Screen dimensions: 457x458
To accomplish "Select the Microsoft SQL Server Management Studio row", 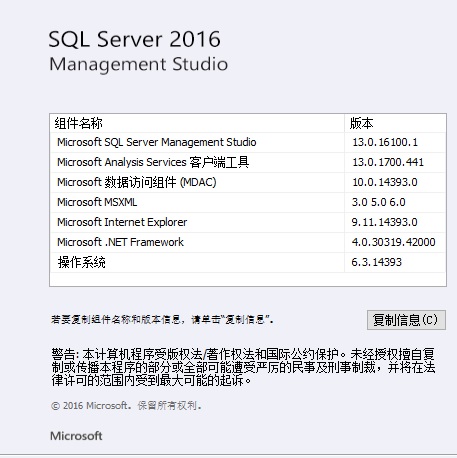I will click(248, 142).
